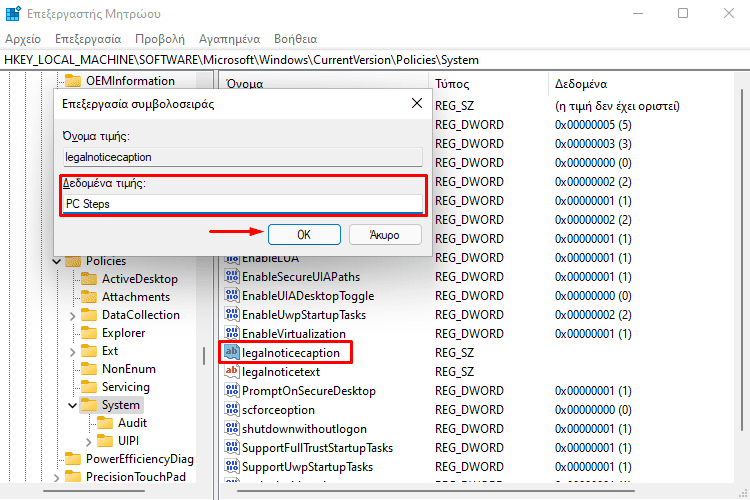This screenshot has width=750, height=500.
Task: Click the data value 0x00000003 (3)
Action: click(593, 144)
